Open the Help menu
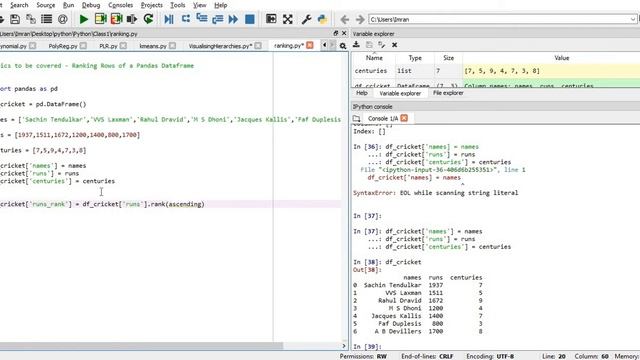 tap(220, 5)
